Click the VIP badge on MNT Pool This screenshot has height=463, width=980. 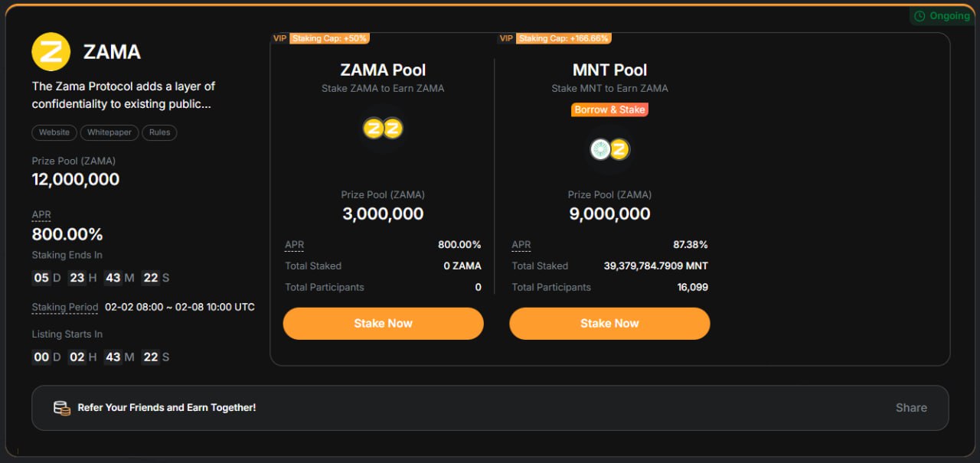click(x=506, y=38)
